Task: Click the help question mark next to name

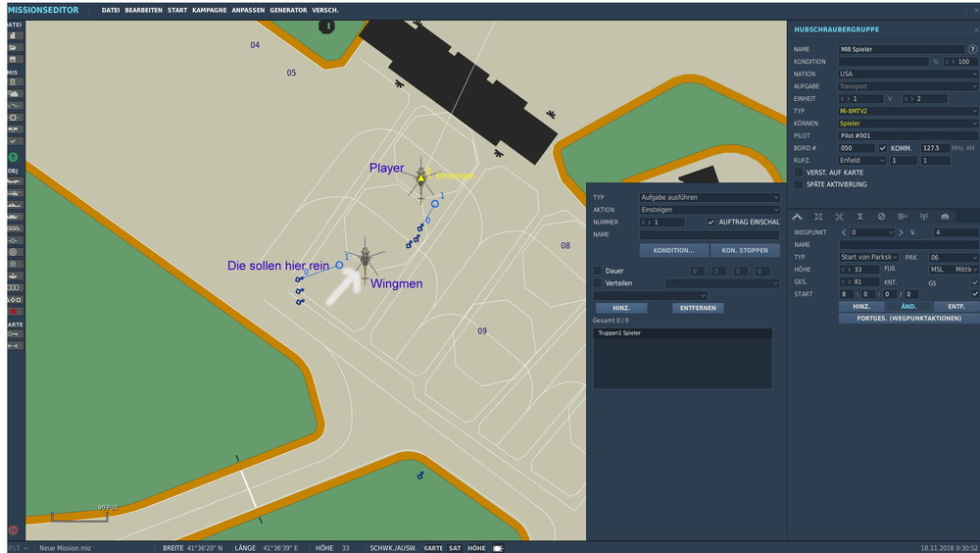Action: click(972, 49)
